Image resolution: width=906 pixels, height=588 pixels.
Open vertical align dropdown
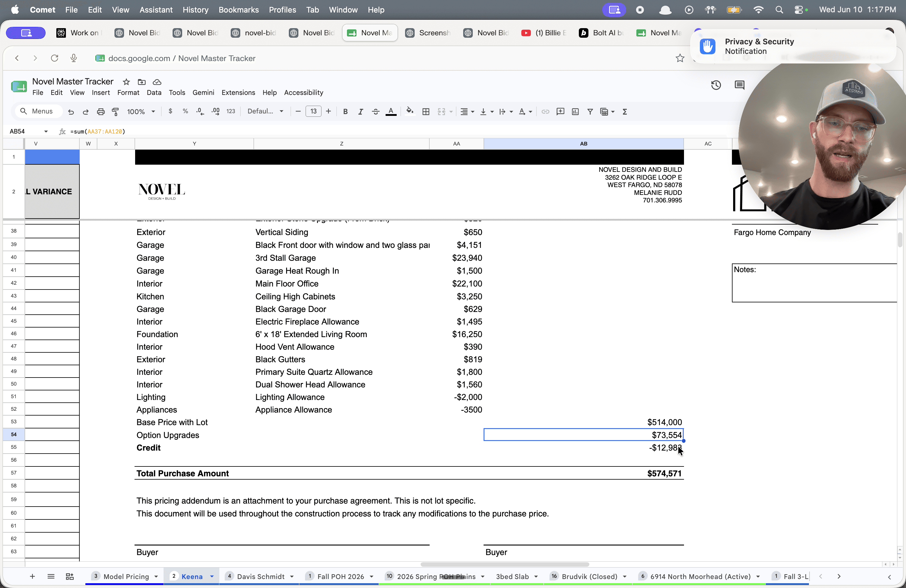[487, 111]
